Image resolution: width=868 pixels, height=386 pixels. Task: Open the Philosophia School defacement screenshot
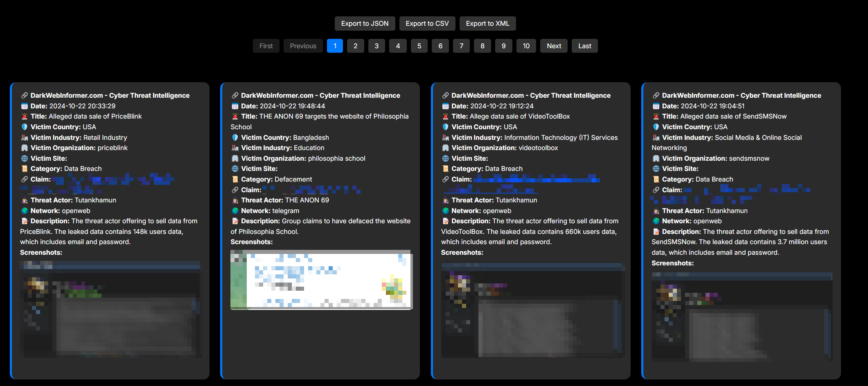[x=321, y=280]
